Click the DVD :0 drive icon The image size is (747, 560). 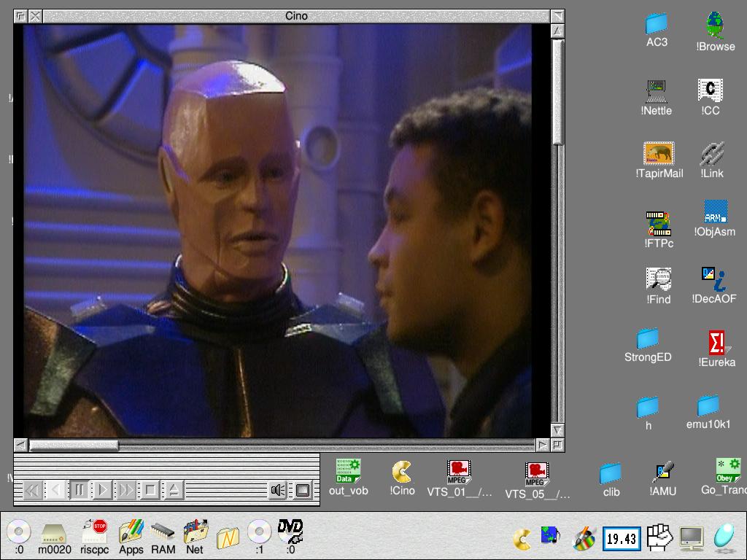tap(290, 537)
